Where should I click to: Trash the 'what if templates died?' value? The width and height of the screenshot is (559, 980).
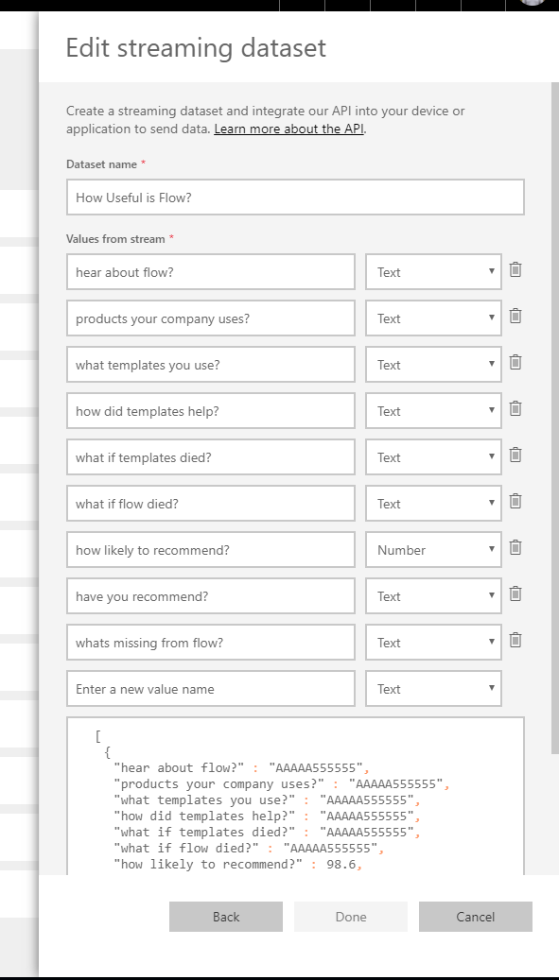515,455
